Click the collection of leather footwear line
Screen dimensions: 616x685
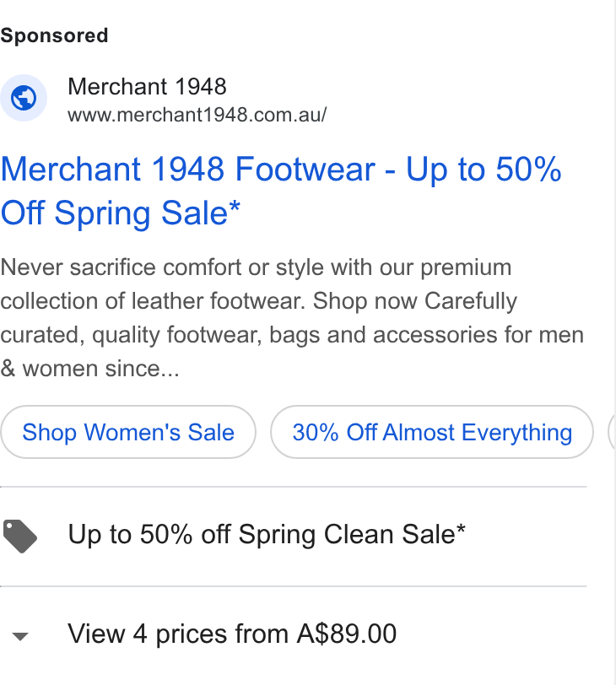point(153,301)
